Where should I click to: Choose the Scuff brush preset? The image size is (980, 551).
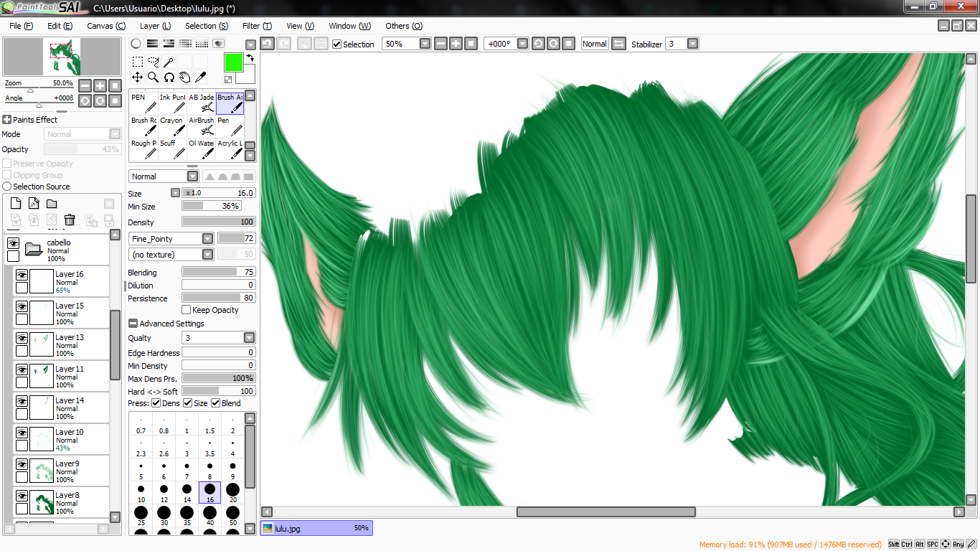[172, 149]
